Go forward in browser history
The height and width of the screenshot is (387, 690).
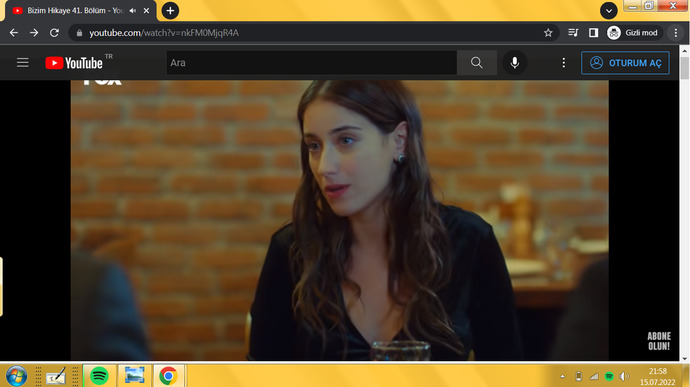coord(34,33)
